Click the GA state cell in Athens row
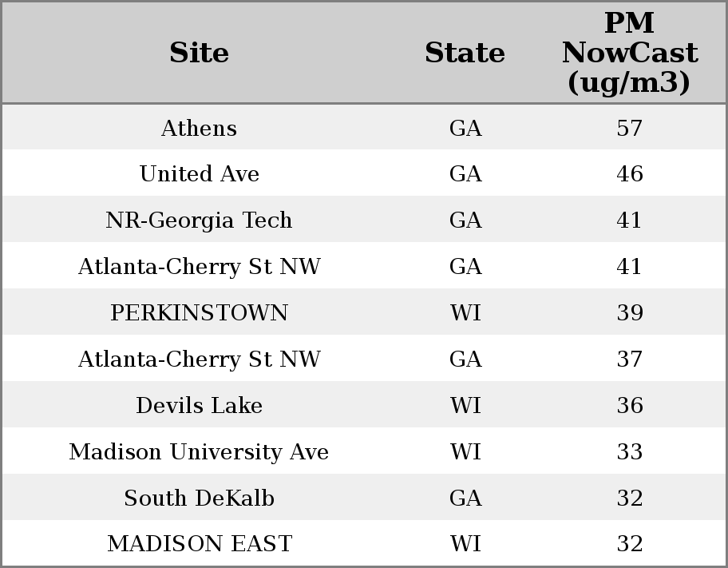This screenshot has width=728, height=568. [465, 128]
